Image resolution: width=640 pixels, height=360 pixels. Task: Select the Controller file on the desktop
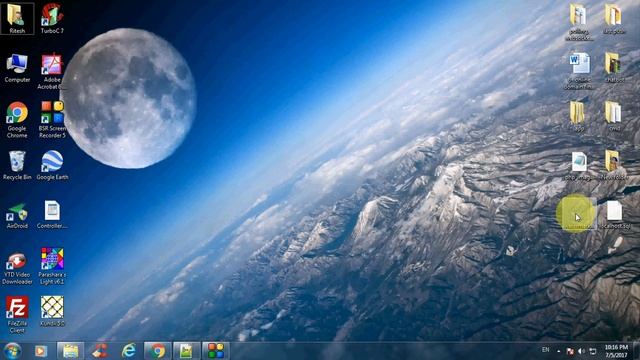click(x=52, y=215)
